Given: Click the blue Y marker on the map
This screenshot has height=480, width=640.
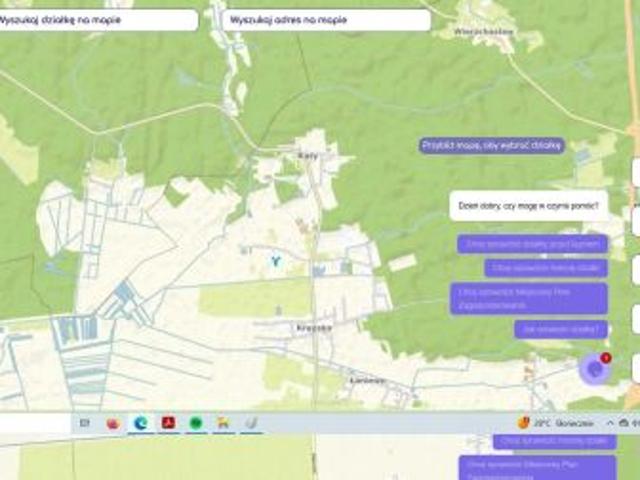Looking at the screenshot, I should (276, 261).
